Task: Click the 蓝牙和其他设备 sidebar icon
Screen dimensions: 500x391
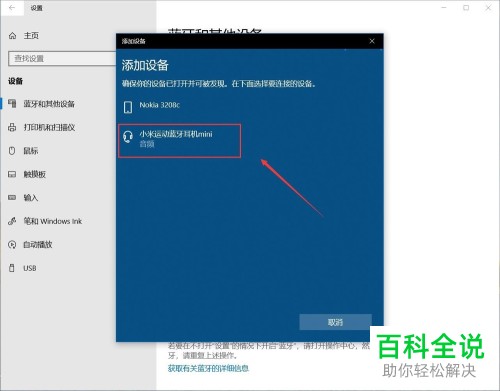Action: (x=12, y=104)
